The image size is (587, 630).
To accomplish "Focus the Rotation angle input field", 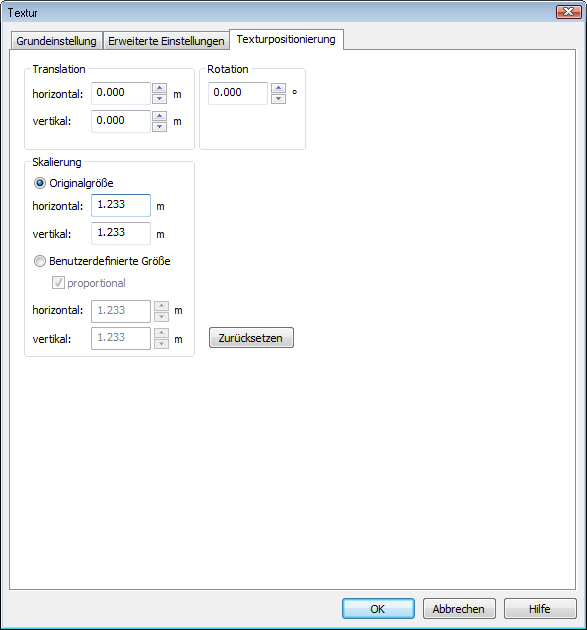I will click(x=238, y=93).
